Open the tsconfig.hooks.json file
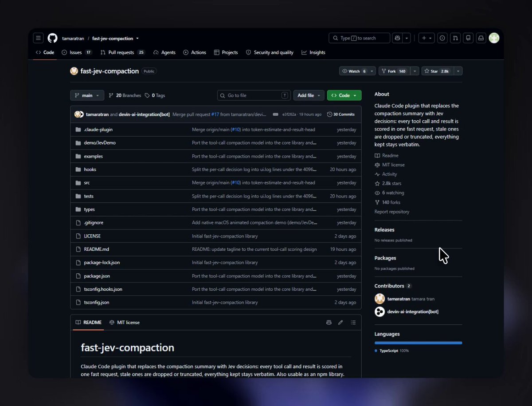This screenshot has width=532, height=406. pos(103,289)
